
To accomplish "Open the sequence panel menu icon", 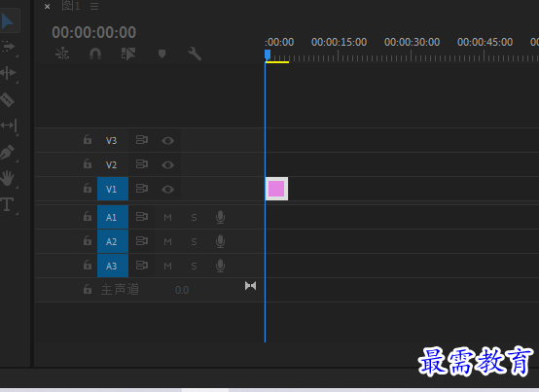I will coord(94,6).
